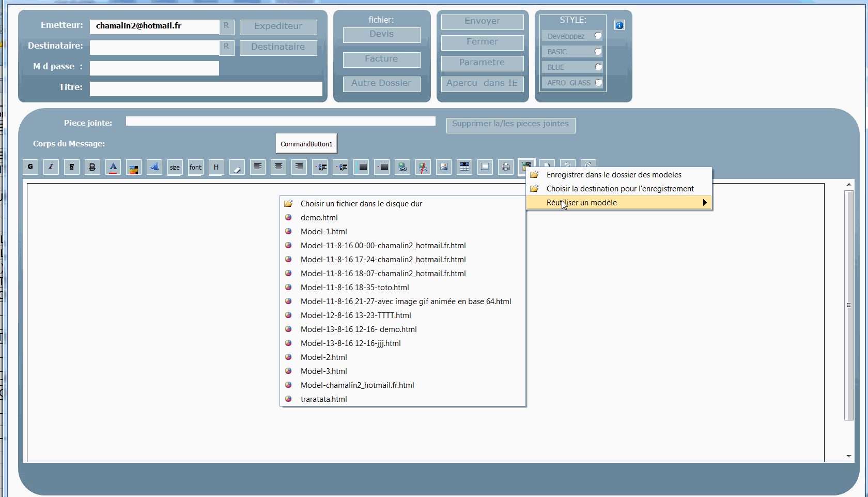This screenshot has height=497, width=868.
Task: Click the Devis file button
Action: tap(382, 35)
